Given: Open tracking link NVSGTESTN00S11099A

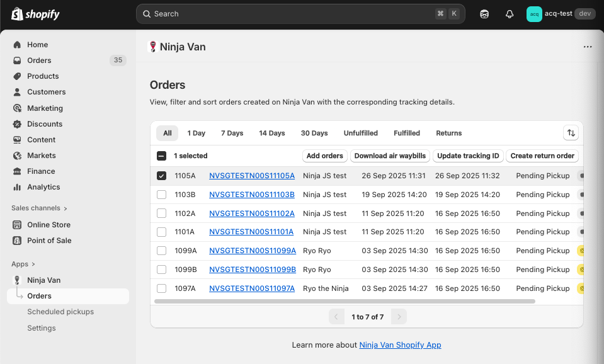Looking at the screenshot, I should 252,251.
